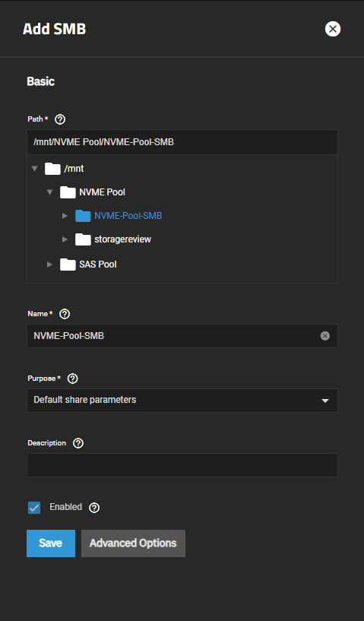Collapse the NVME Pool tree node
Image resolution: width=364 pixels, height=621 pixels.
click(49, 192)
